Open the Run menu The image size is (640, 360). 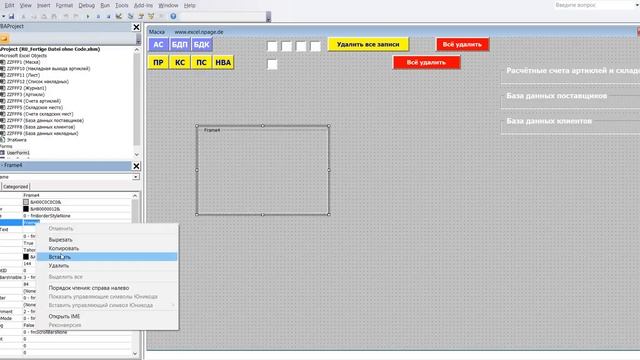(105, 5)
